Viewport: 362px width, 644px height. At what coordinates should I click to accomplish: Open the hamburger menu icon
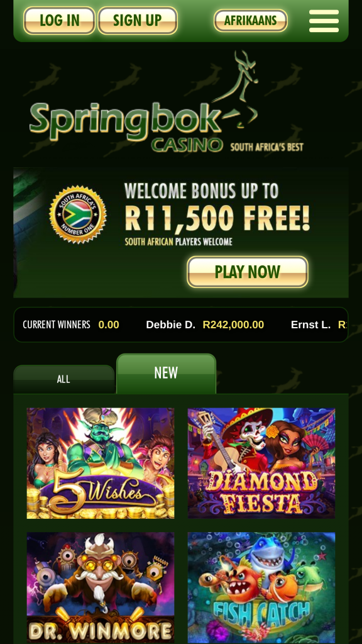[x=324, y=21]
